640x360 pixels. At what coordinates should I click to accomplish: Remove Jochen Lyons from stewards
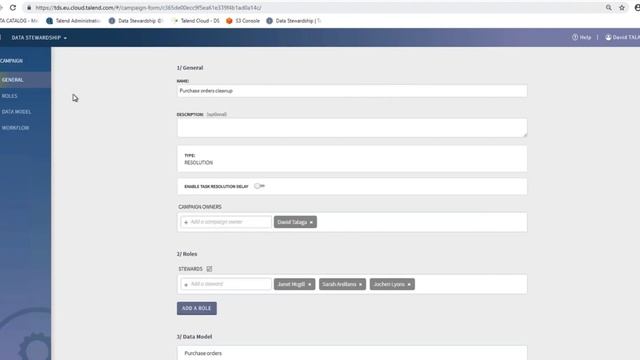(409, 284)
